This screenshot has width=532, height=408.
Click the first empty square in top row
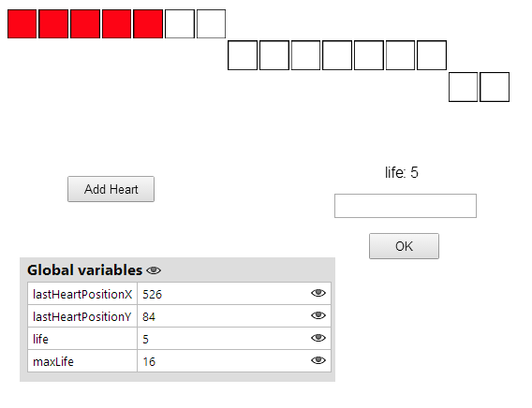[x=180, y=24]
